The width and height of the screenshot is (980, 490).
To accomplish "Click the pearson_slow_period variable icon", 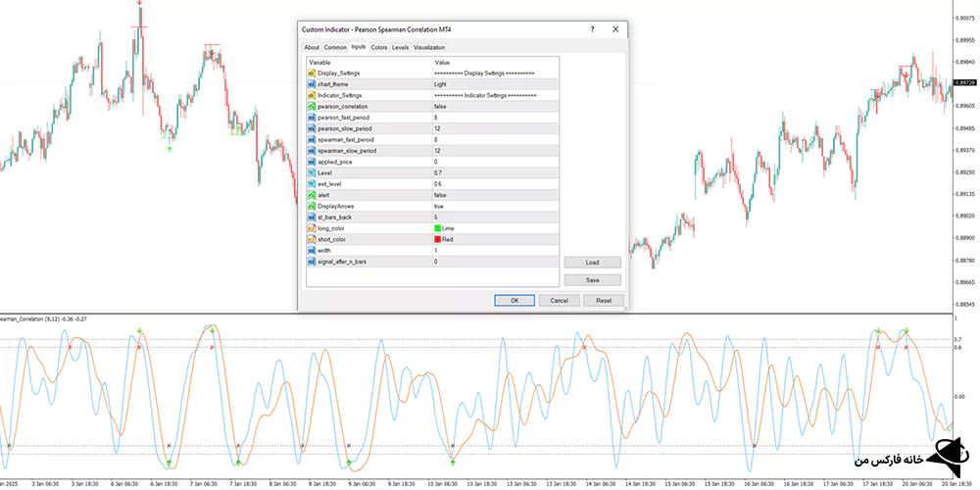I will point(312,128).
